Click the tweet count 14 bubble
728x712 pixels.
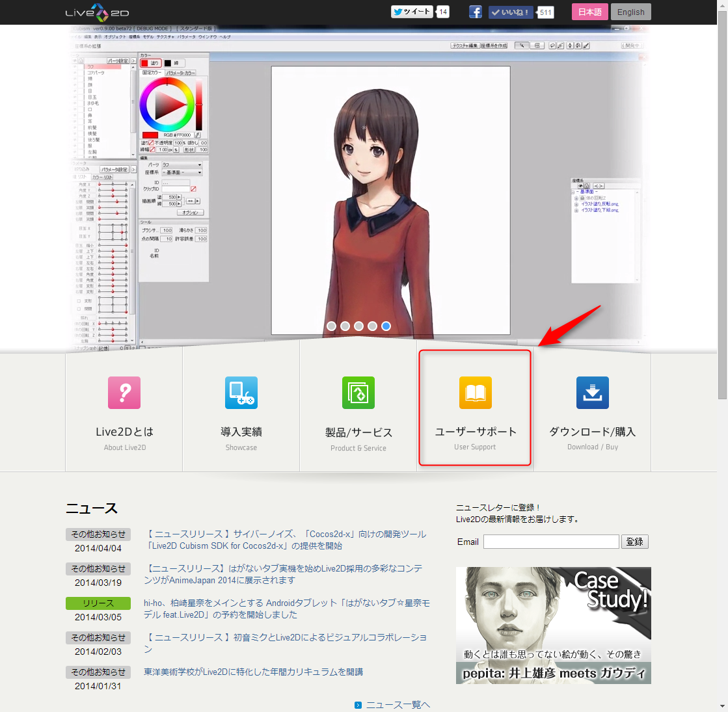pos(443,12)
